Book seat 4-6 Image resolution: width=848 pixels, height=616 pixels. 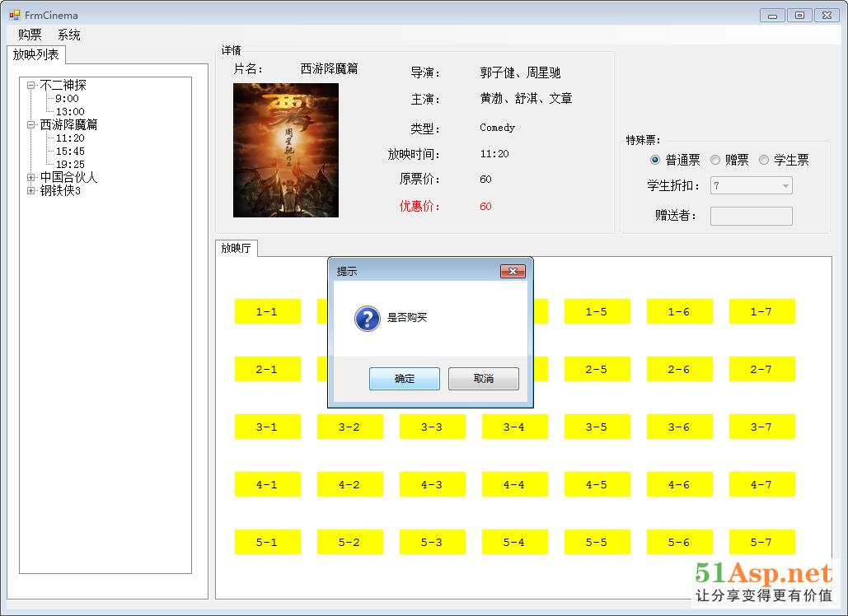point(679,484)
